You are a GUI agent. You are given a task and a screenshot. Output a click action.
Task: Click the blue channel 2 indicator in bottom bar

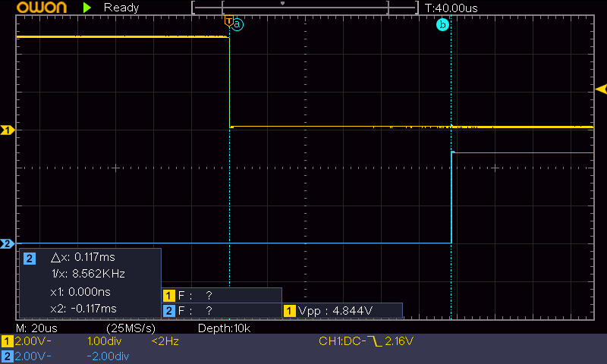coord(7,356)
